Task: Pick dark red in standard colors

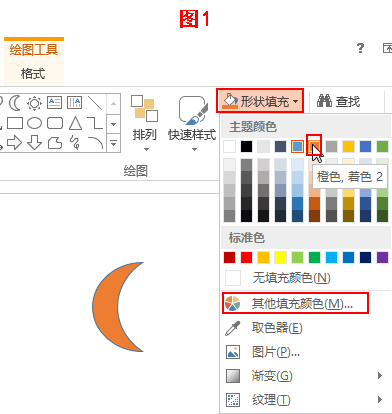Action: point(229,257)
